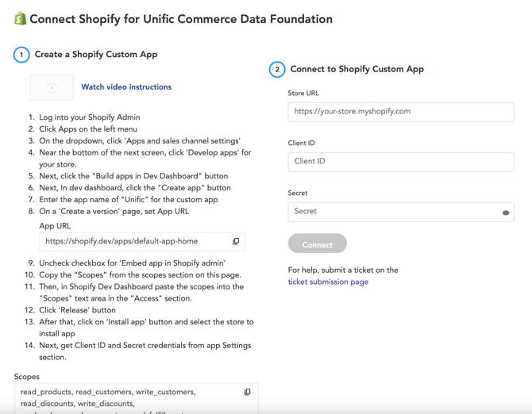
Task: Focus the Store URL input field
Action: (401, 112)
